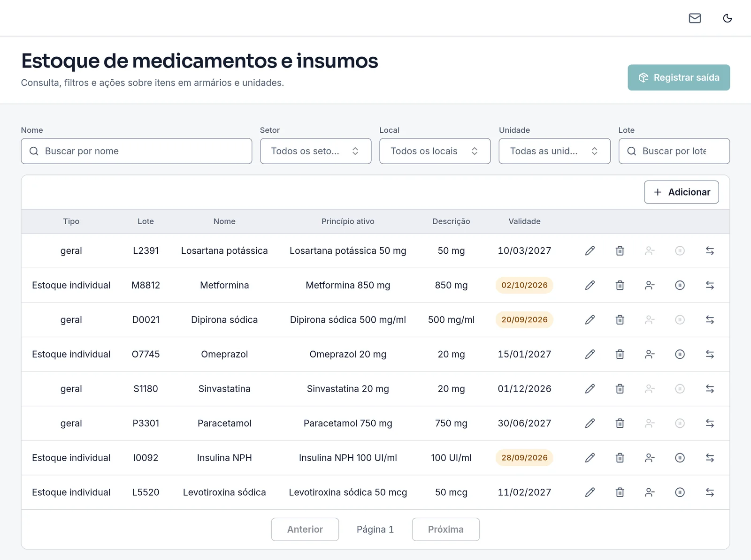The height and width of the screenshot is (560, 751).
Task: Select the Metformina 850 mg cell
Action: point(348,285)
